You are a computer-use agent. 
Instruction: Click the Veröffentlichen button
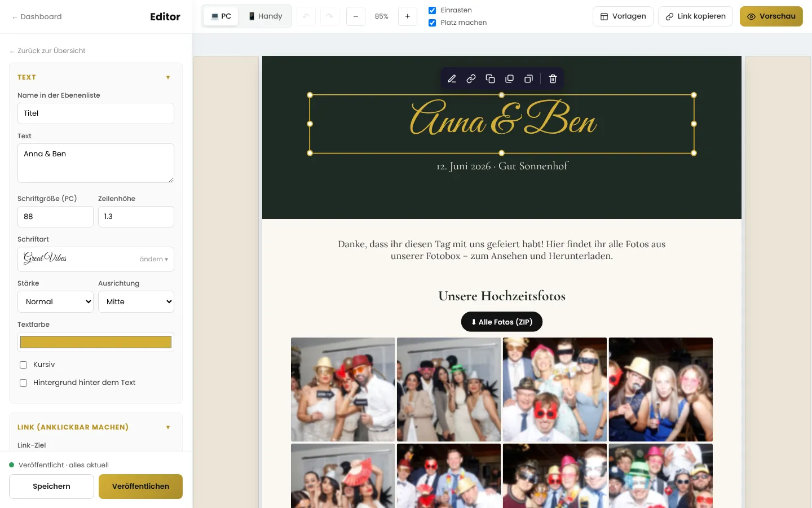pos(140,487)
